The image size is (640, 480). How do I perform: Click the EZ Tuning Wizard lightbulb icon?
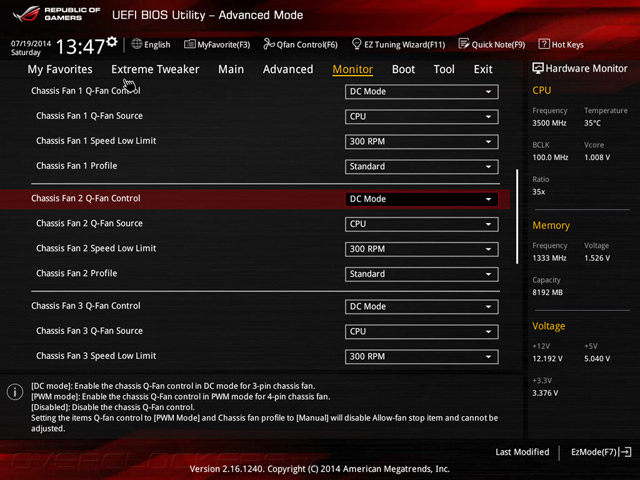click(356, 44)
